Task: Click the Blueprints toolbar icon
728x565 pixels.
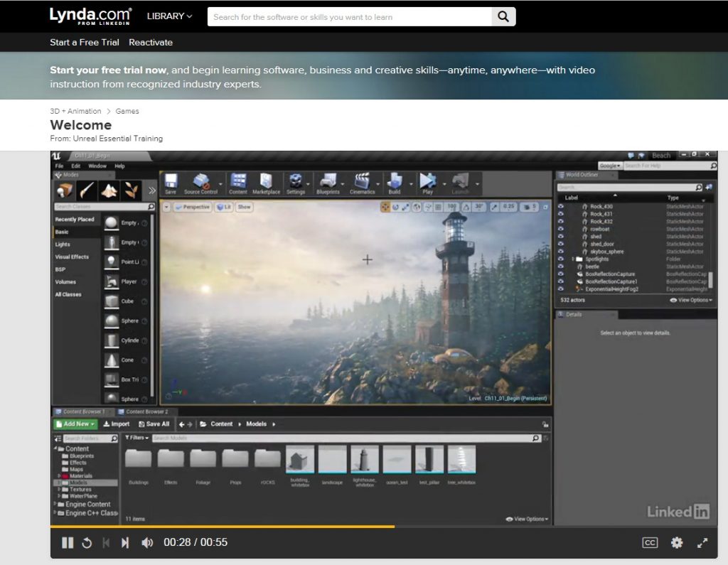Action: tap(328, 182)
